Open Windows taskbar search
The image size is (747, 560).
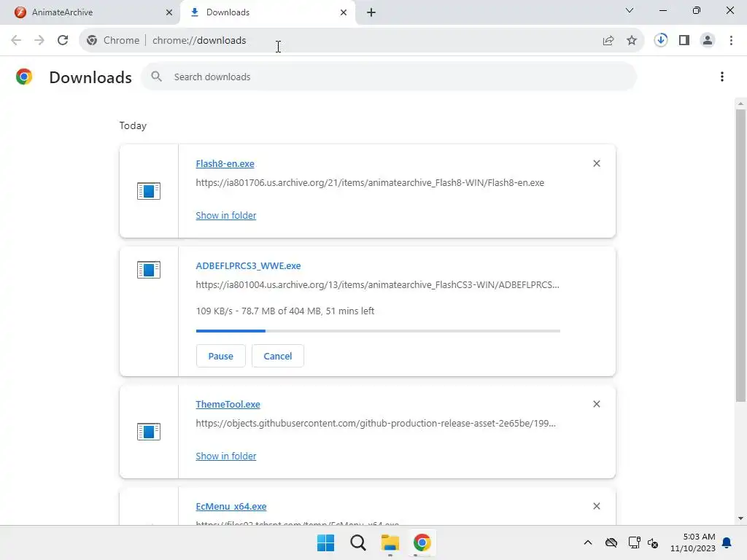pos(357,542)
